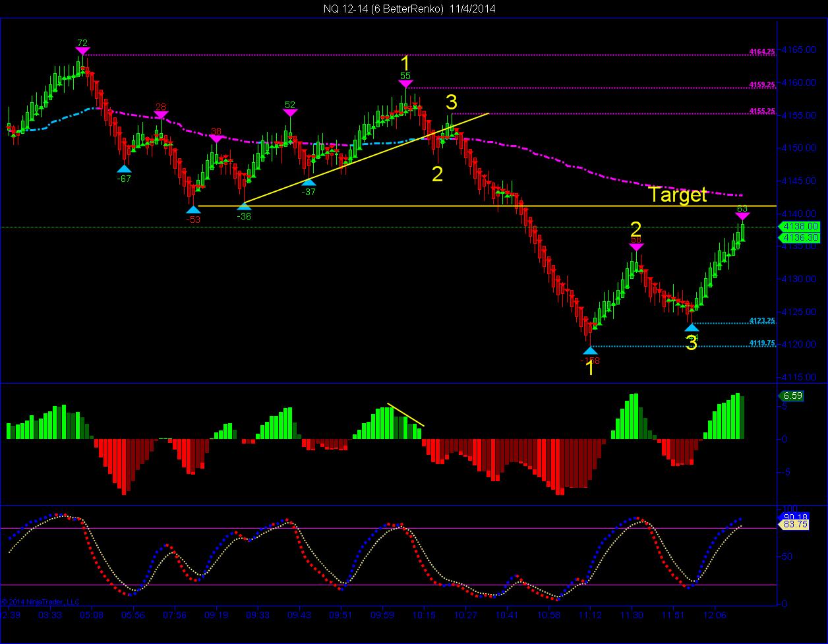Click the magenta swing-high triangle labeled 52
The image size is (828, 644).
pyautogui.click(x=290, y=113)
